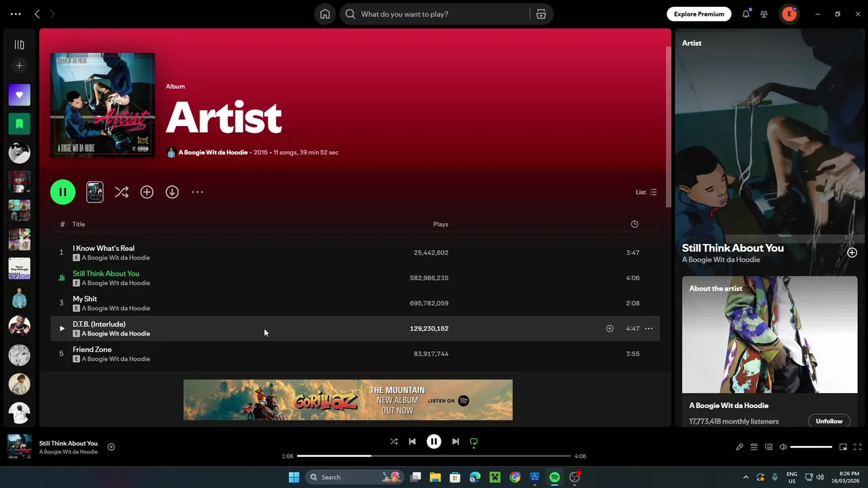Pause playback in the player bar
Image resolution: width=868 pixels, height=488 pixels.
(434, 441)
